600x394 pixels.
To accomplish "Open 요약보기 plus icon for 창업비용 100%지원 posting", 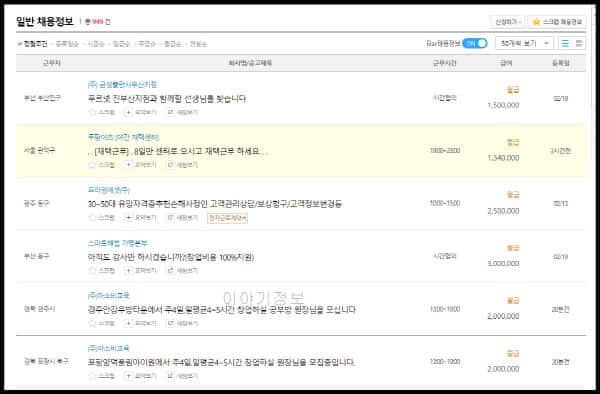I will tap(129, 270).
